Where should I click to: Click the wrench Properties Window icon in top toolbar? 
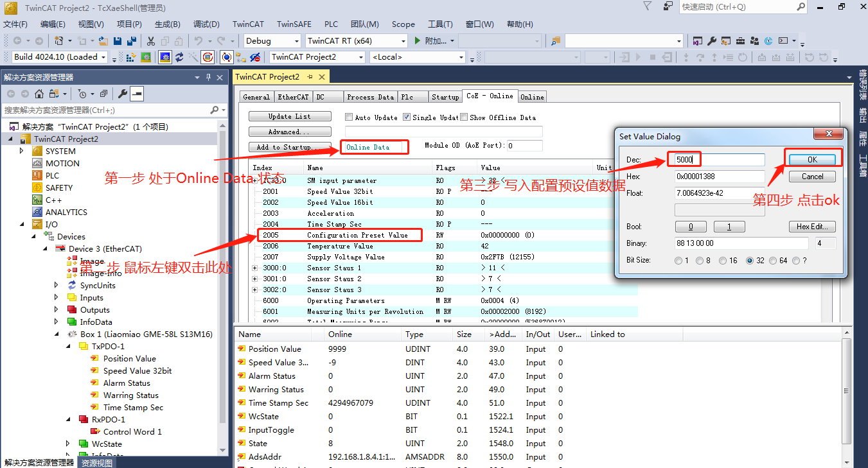[x=712, y=41]
